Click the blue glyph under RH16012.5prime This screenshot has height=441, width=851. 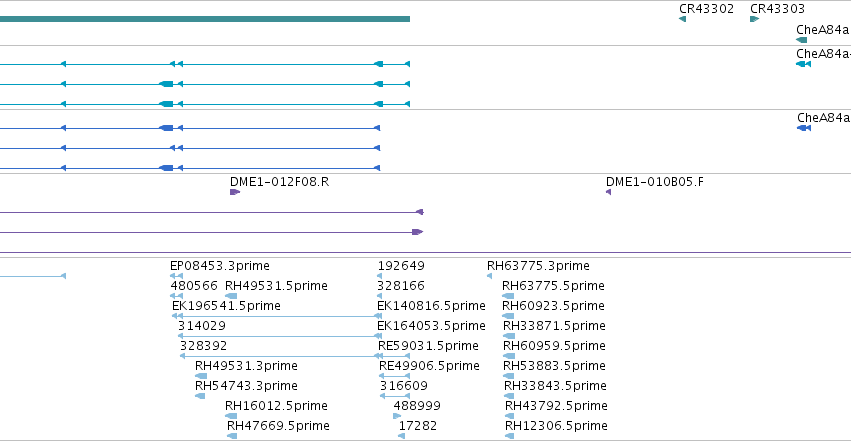coord(231,416)
